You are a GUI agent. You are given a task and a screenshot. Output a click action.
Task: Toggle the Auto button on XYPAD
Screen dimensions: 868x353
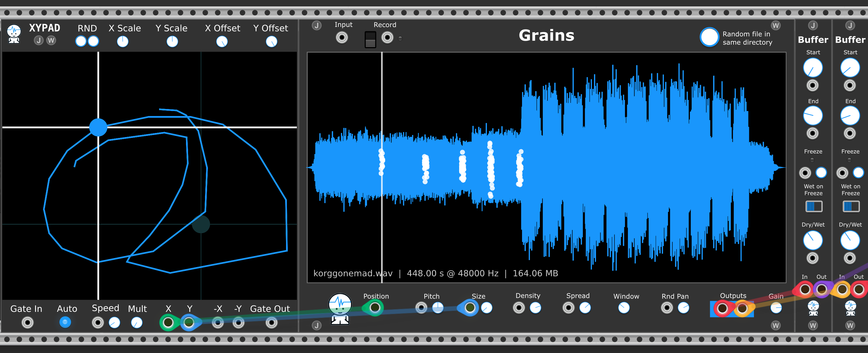pyautogui.click(x=65, y=322)
